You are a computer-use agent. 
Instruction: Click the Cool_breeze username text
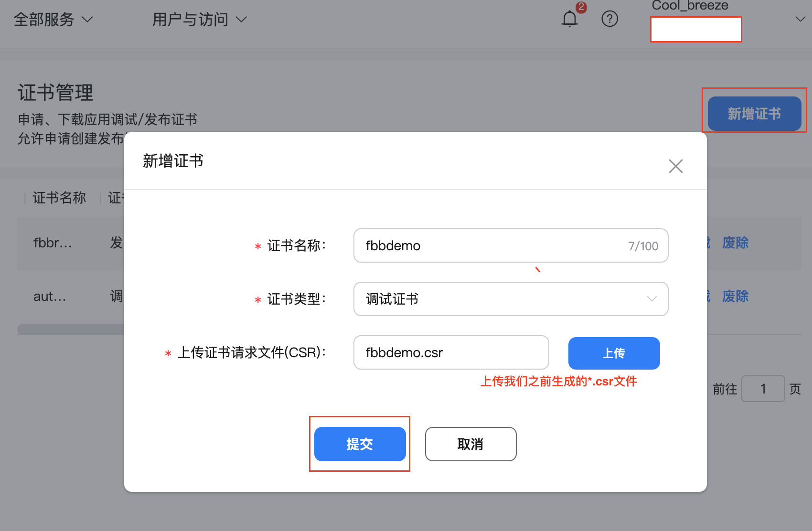(x=690, y=5)
